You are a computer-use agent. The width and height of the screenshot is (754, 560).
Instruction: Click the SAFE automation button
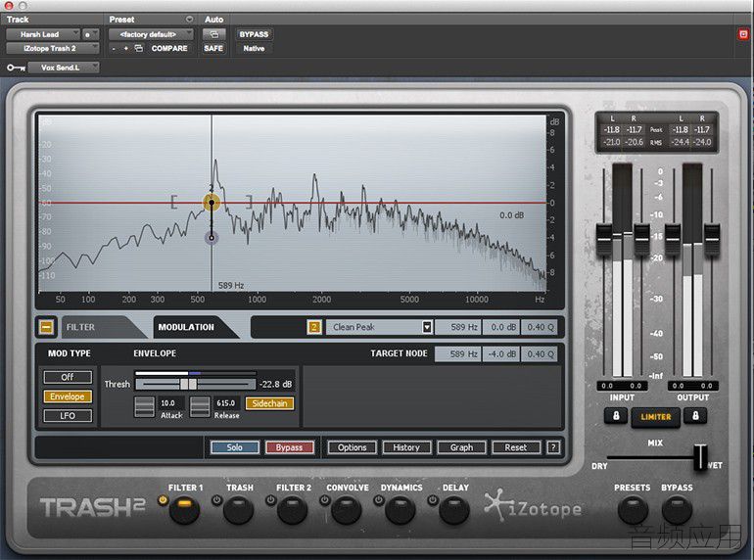pyautogui.click(x=213, y=49)
